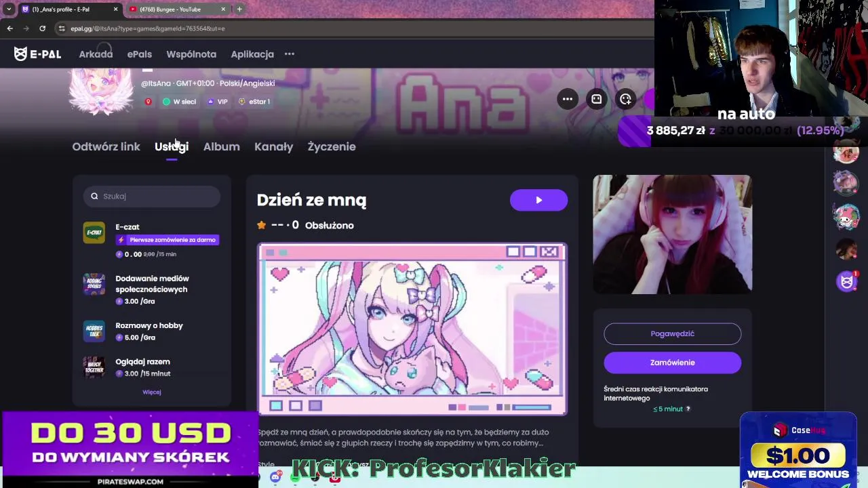Viewport: 868px width, 488px height.
Task: Open the profile three-dot more options button
Action: click(x=568, y=99)
